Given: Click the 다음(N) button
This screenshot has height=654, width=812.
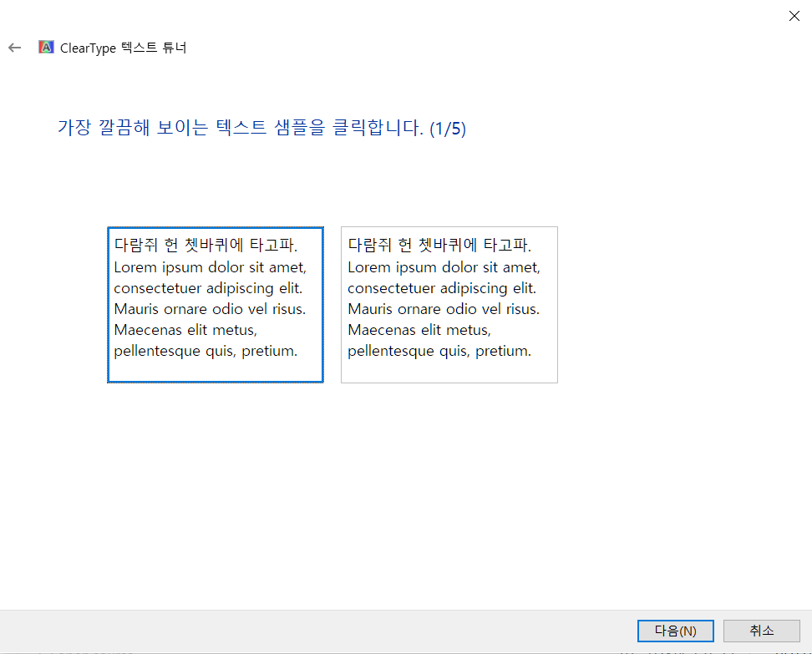Looking at the screenshot, I should (x=675, y=631).
